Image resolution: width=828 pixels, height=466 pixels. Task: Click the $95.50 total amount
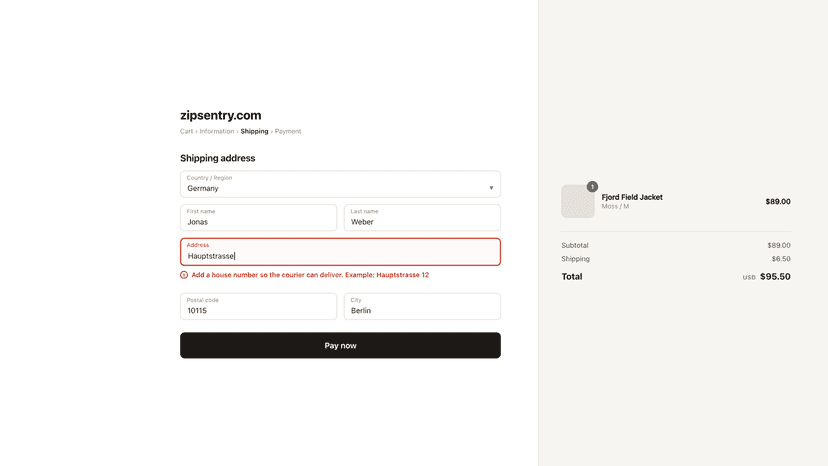click(x=775, y=276)
